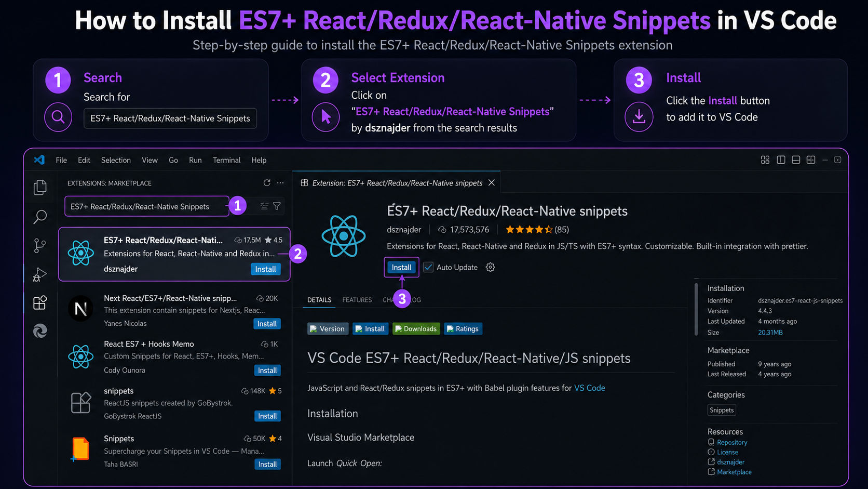
Task: Install React ES7 + Hooks Memo
Action: pyautogui.click(x=267, y=371)
